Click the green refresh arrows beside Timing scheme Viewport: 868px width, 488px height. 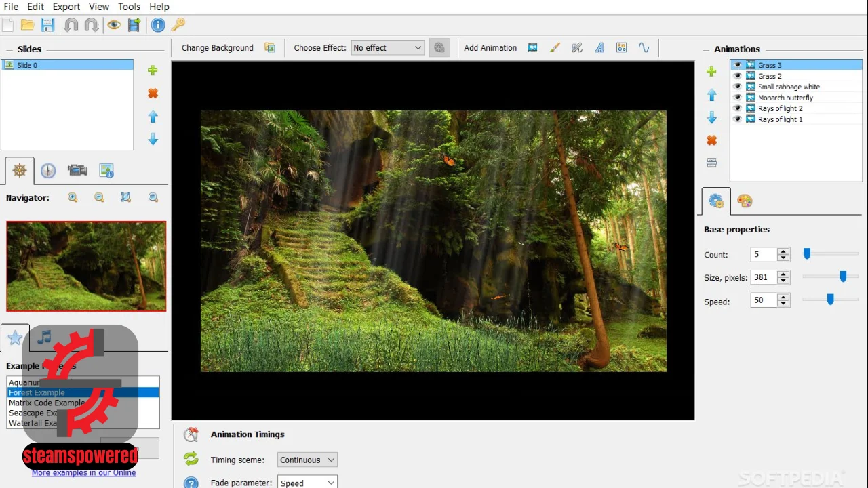coord(191,459)
